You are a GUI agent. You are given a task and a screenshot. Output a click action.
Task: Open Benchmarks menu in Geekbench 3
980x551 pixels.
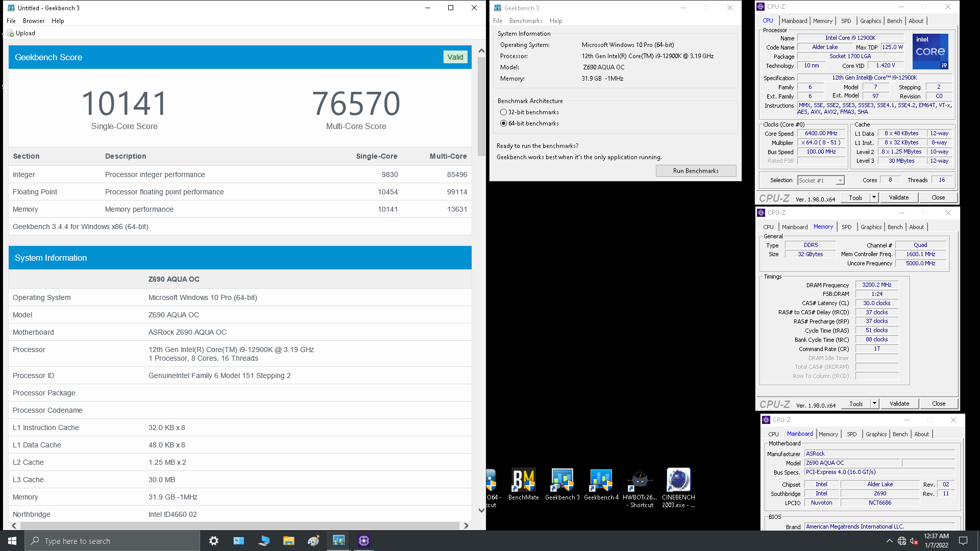[x=526, y=21]
